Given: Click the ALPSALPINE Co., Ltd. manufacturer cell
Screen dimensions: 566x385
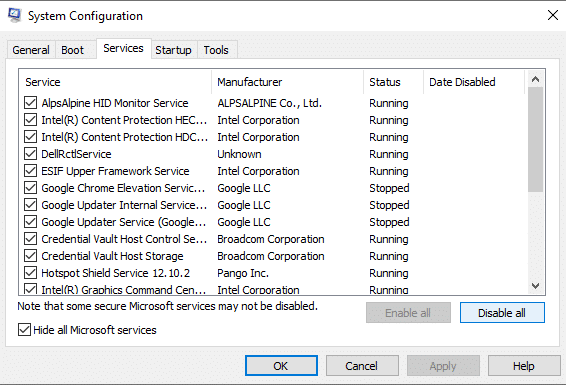Looking at the screenshot, I should (x=269, y=103).
